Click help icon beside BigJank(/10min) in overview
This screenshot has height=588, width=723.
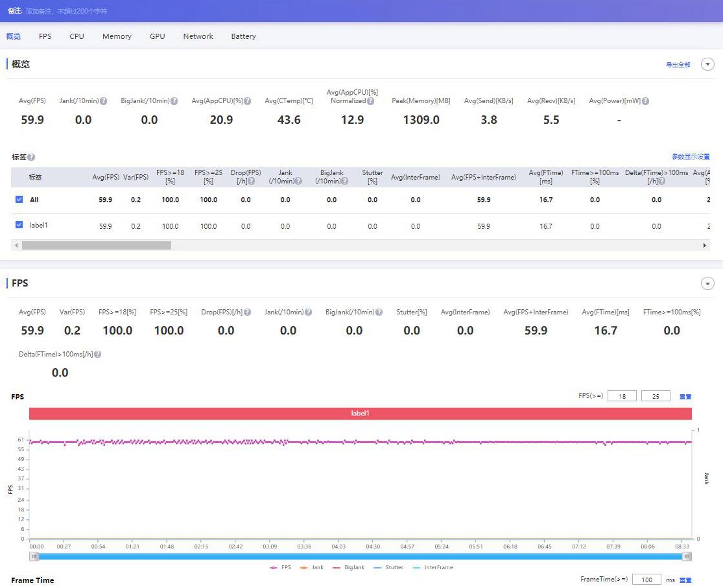[174, 101]
